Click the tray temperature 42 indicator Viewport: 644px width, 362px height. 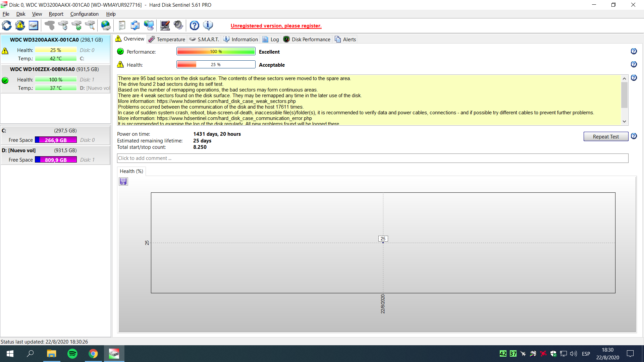click(503, 354)
